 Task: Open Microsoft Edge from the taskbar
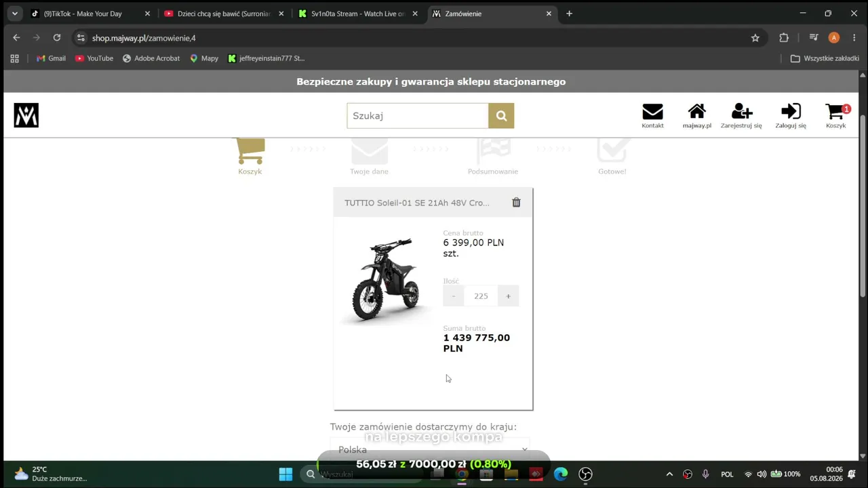click(560, 474)
